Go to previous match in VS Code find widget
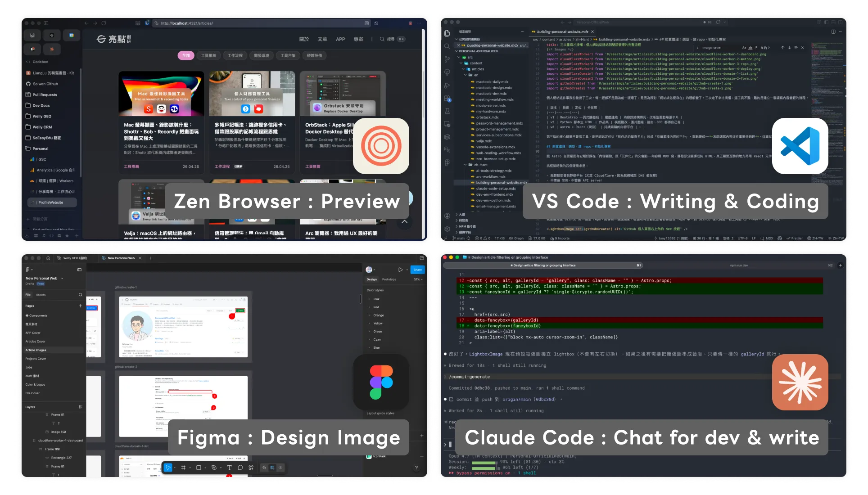The height and width of the screenshot is (495, 868). point(782,48)
